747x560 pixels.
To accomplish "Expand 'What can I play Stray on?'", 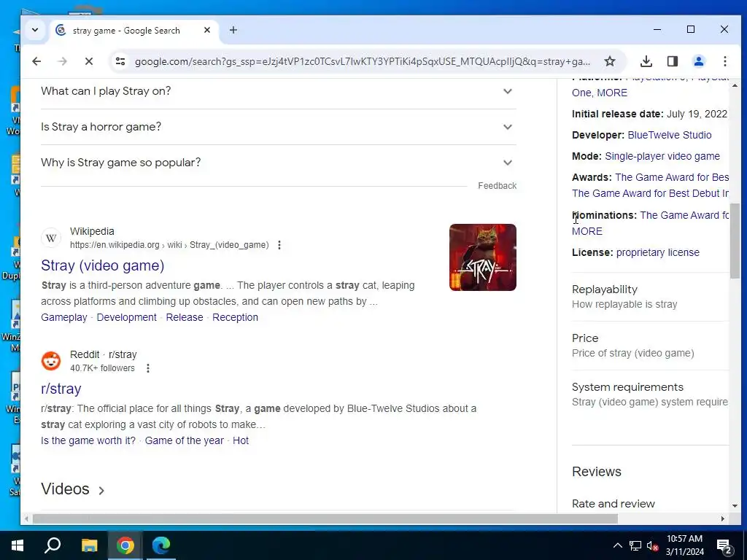I will pyautogui.click(x=279, y=91).
